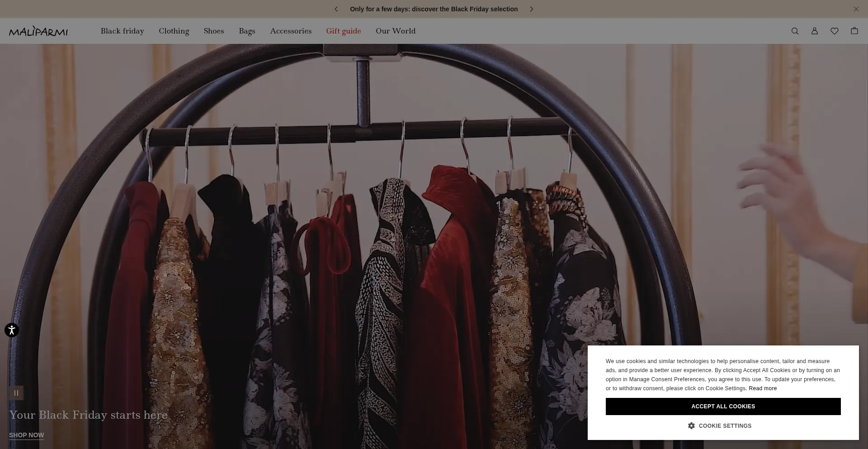Screen dimensions: 868x449
Task: Follow the Read more cookie link
Action: (x=763, y=388)
